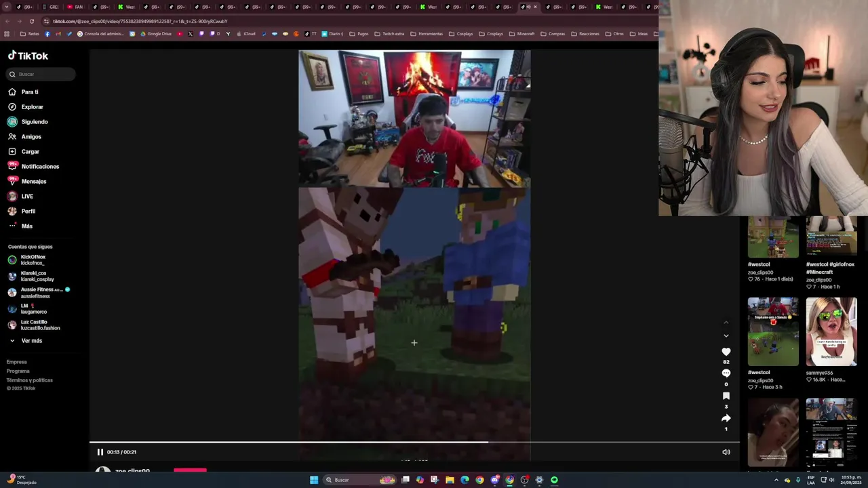Open File Explorer from the taskbar
This screenshot has width=868, height=488.
(450, 480)
